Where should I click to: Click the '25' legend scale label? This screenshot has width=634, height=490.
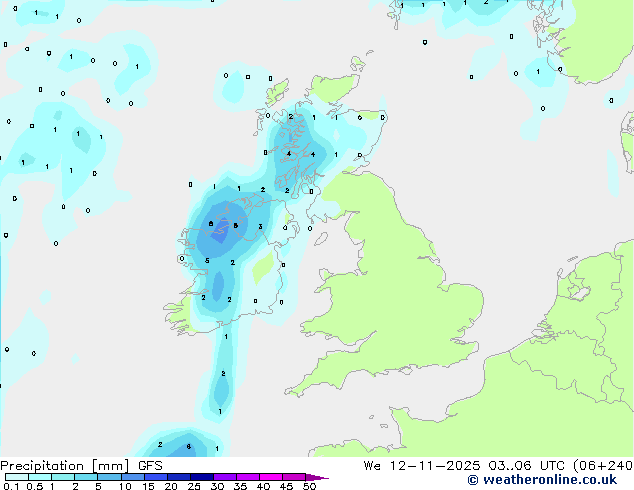194,486
